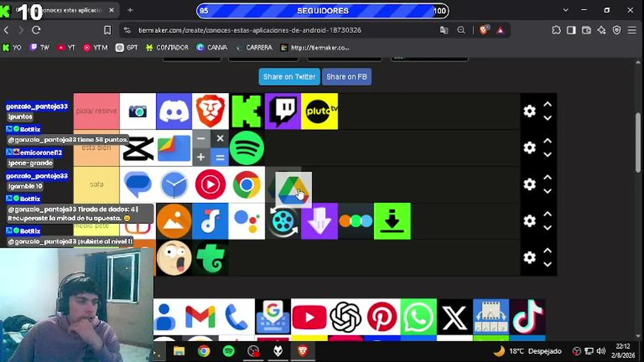Click the orange Gallery icon
The width and height of the screenshot is (644, 362).
click(174, 221)
